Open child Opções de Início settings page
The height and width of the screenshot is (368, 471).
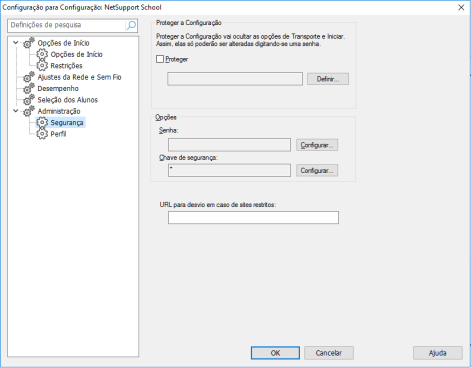coord(76,54)
